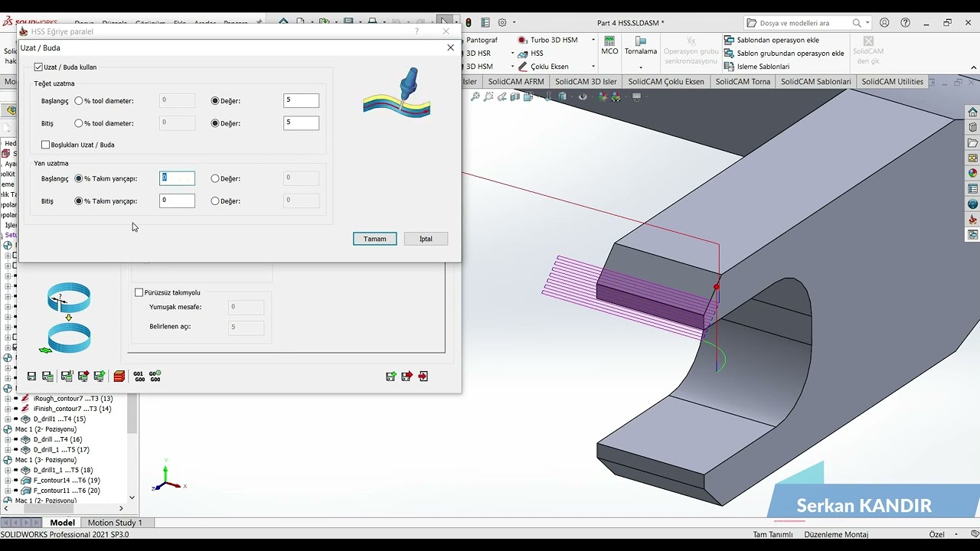Select Yan uzatma Bitiş % Takım yarıçapı radio
Viewport: 980px width, 551px height.
tap(78, 201)
